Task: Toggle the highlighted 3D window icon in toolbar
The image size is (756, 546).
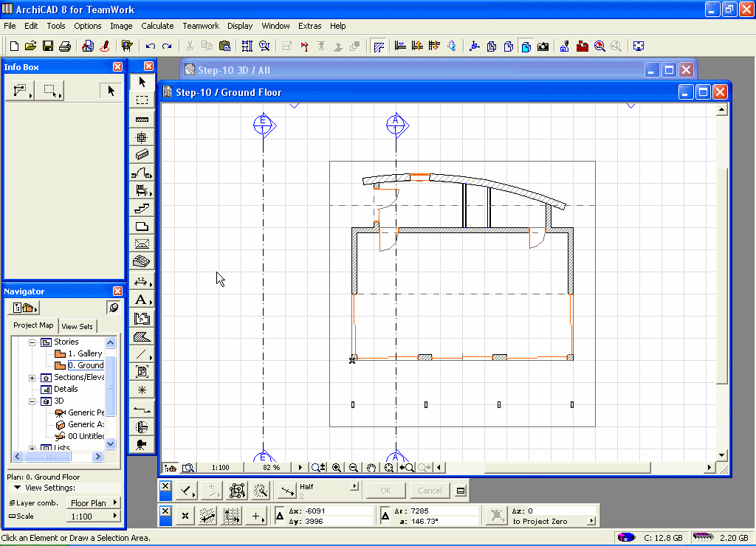Action: 526,46
